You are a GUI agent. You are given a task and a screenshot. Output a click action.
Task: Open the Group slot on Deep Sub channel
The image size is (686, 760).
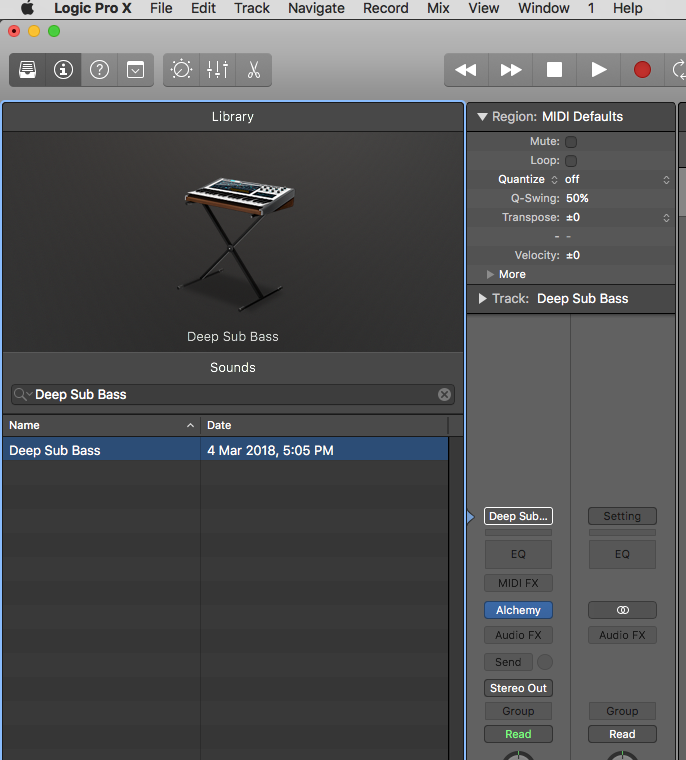518,711
